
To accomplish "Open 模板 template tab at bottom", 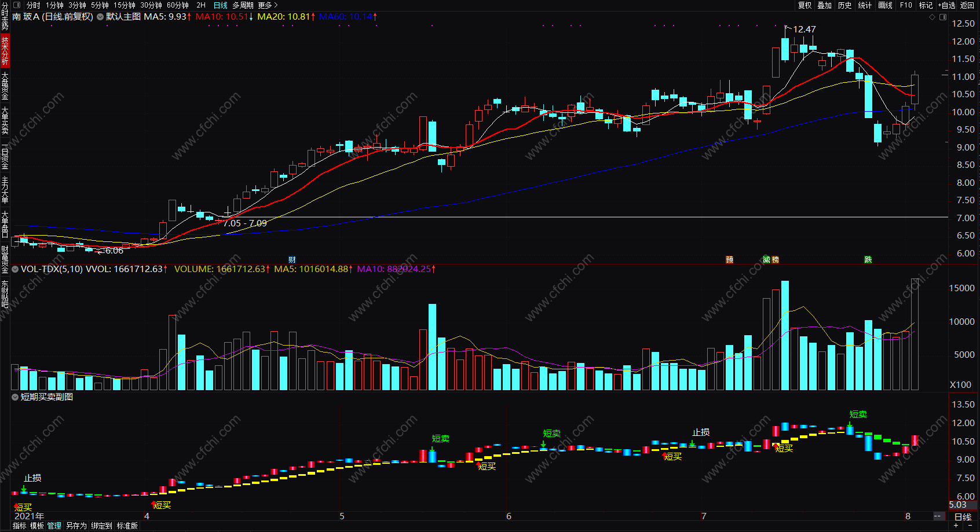I will click(x=37, y=526).
